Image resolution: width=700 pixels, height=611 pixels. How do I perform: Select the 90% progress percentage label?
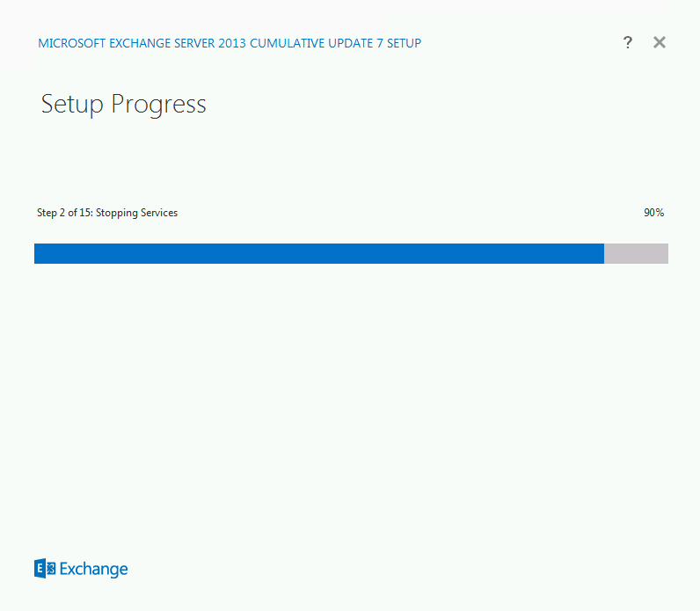(653, 213)
